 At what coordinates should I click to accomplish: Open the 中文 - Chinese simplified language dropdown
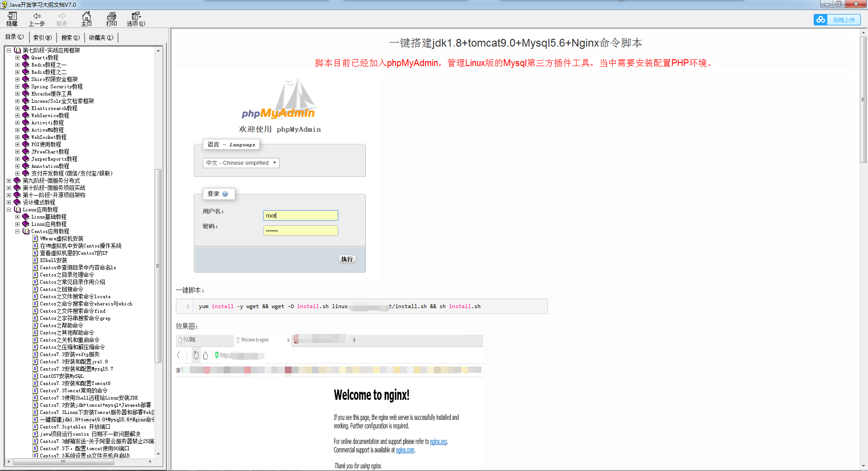coord(241,163)
